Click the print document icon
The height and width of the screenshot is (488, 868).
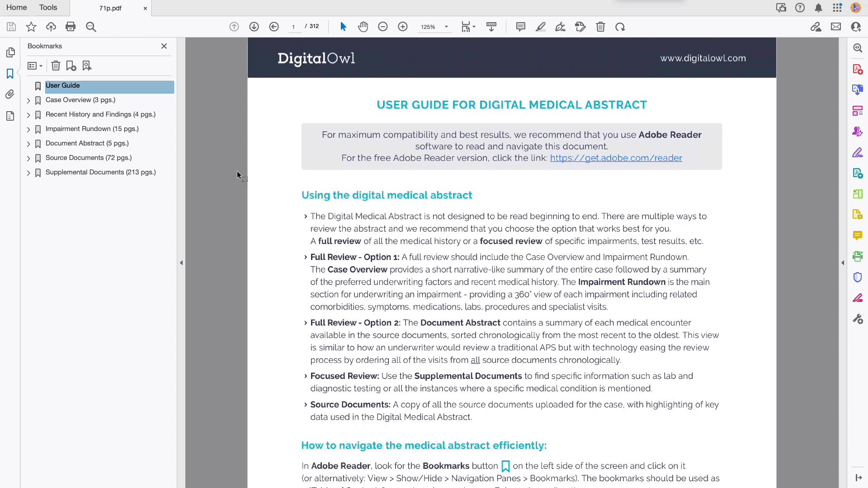(71, 27)
